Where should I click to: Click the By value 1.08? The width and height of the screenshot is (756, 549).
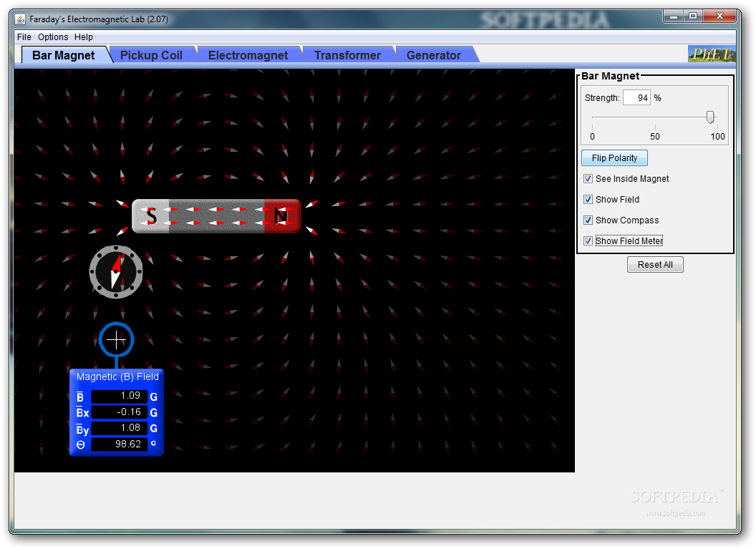pos(119,428)
